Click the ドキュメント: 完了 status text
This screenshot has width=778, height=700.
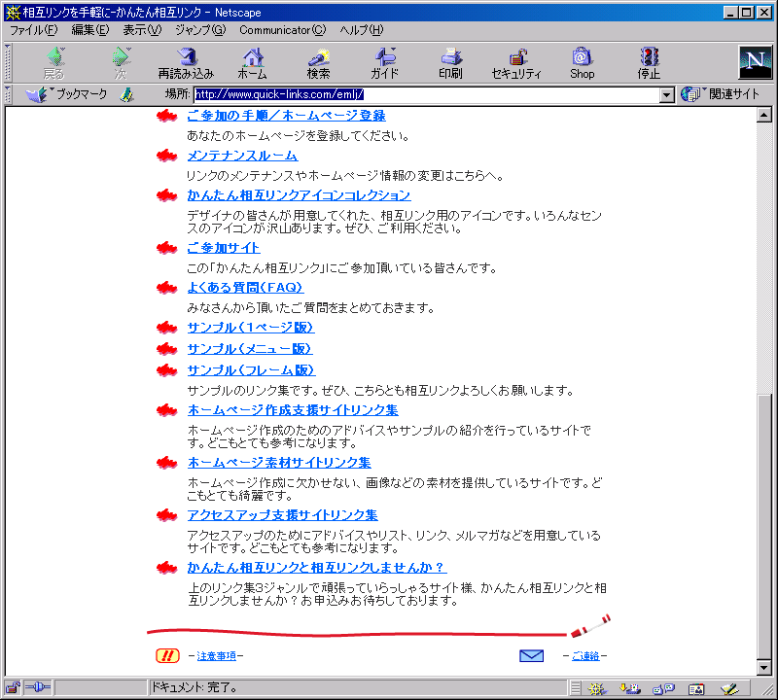[x=194, y=687]
